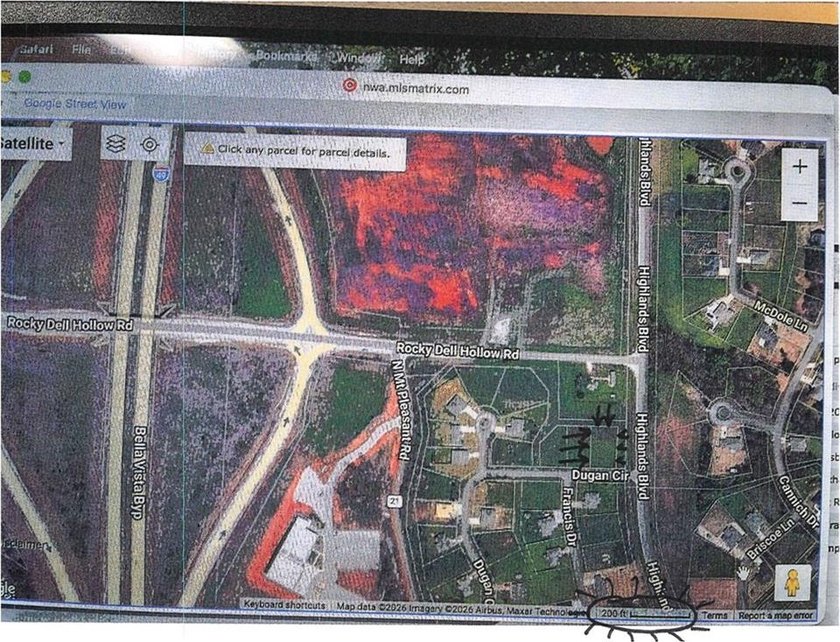Image resolution: width=840 pixels, height=642 pixels.
Task: Click the Keyboard shortcuts button
Action: pos(284,605)
